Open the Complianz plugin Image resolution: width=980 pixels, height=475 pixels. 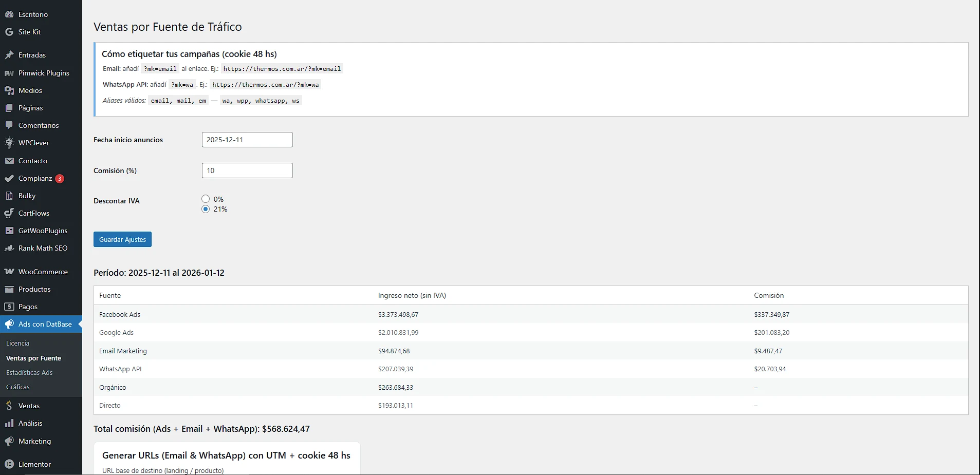34,178
